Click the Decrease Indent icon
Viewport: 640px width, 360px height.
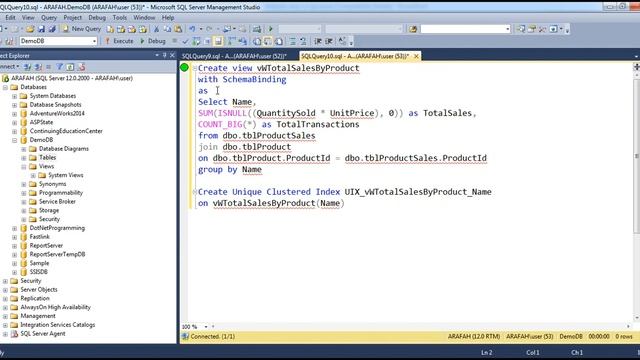click(318, 41)
